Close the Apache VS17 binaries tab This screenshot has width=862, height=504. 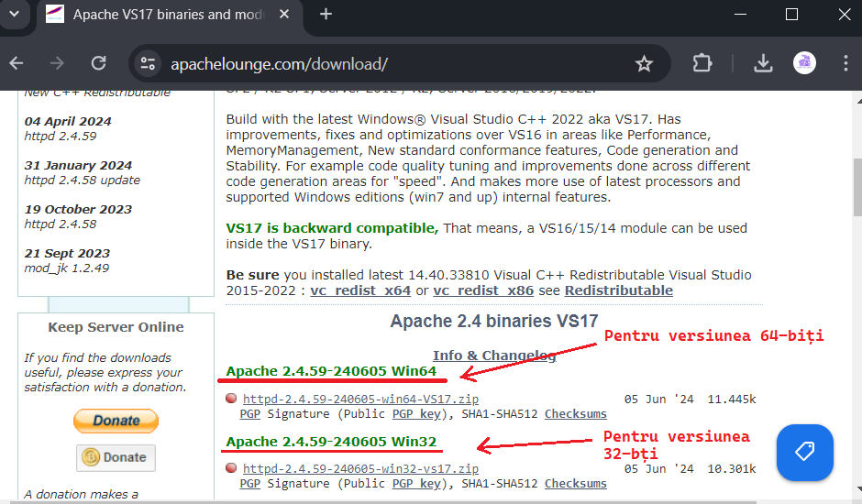coord(284,15)
